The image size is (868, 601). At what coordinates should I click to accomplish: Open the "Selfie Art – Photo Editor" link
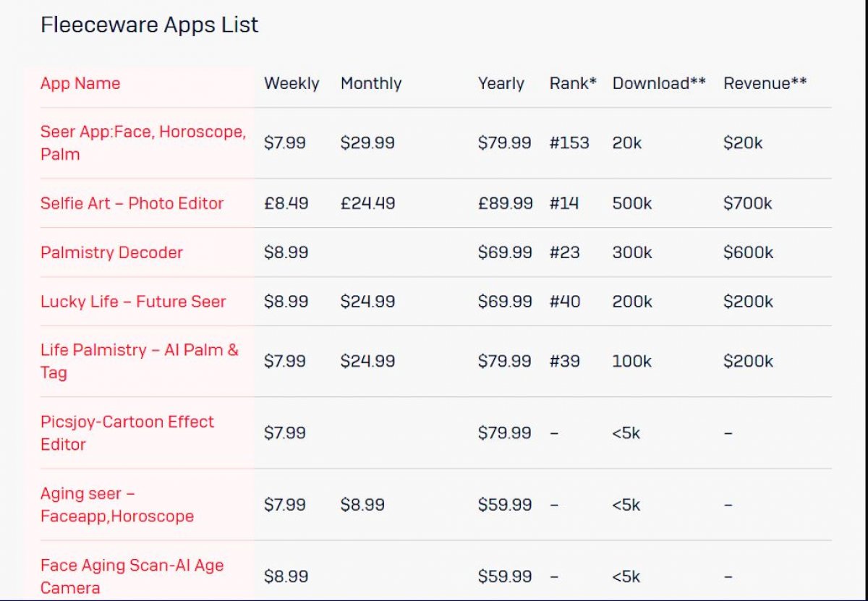click(x=130, y=203)
